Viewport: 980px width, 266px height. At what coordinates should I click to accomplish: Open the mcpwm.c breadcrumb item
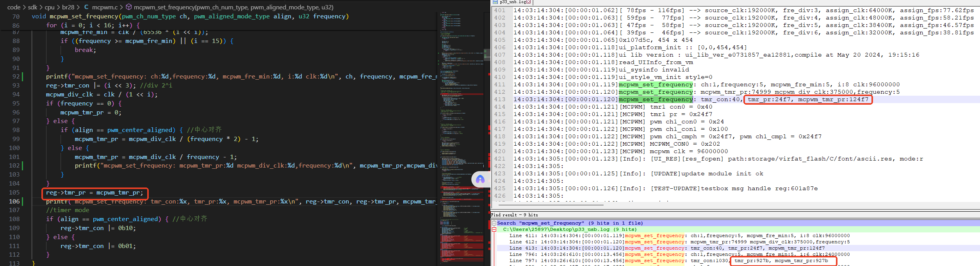(105, 7)
